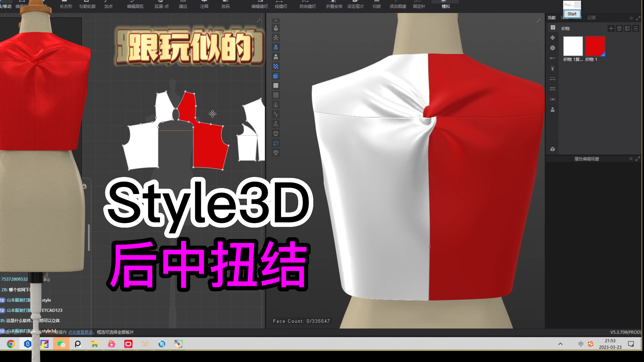Select the 自由缝纫 free sewing tool
The width and height of the screenshot is (644, 362).
308,5
